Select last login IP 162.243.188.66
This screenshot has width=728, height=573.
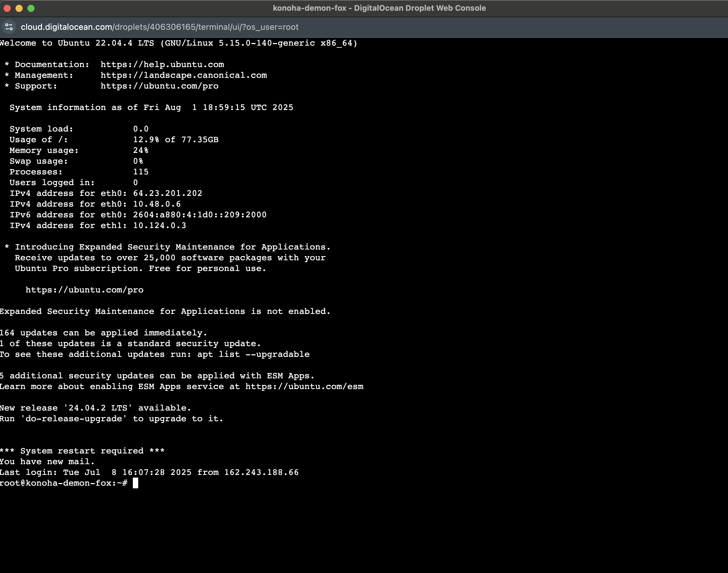(262, 472)
